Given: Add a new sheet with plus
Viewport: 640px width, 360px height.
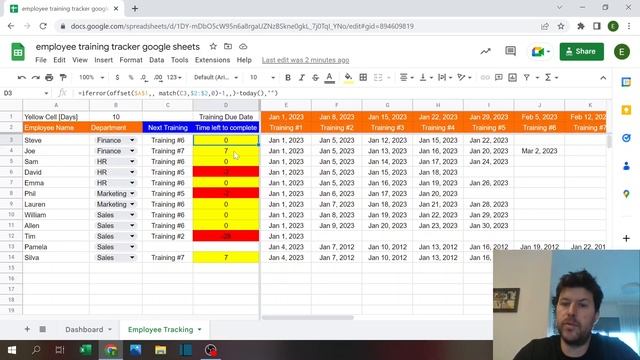Looking at the screenshot, I should 27,329.
